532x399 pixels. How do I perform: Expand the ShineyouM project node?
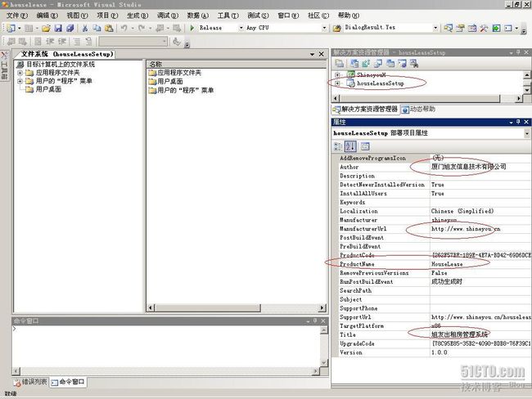click(x=337, y=75)
